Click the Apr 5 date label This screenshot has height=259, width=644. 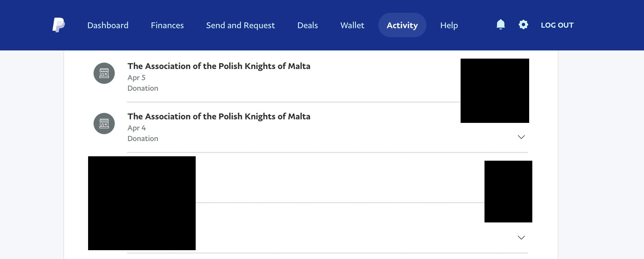click(x=137, y=78)
